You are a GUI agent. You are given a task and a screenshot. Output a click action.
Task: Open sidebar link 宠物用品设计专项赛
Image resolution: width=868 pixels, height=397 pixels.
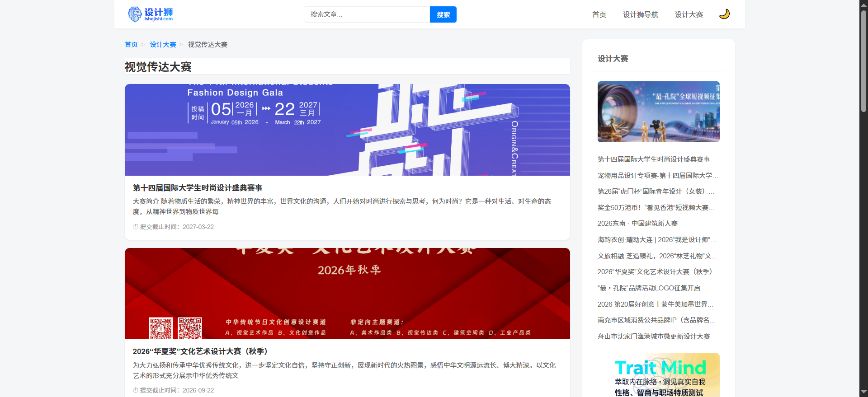(x=658, y=176)
